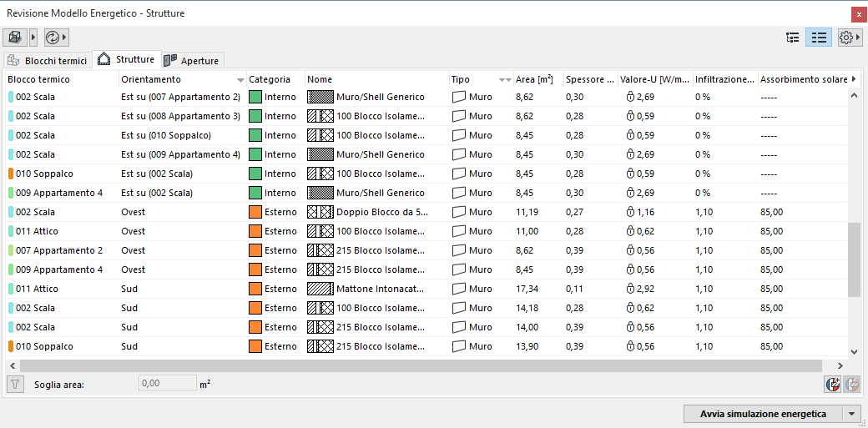Click green Interno swatch in 010 Soppalco Est row
The image size is (868, 428).
(255, 174)
